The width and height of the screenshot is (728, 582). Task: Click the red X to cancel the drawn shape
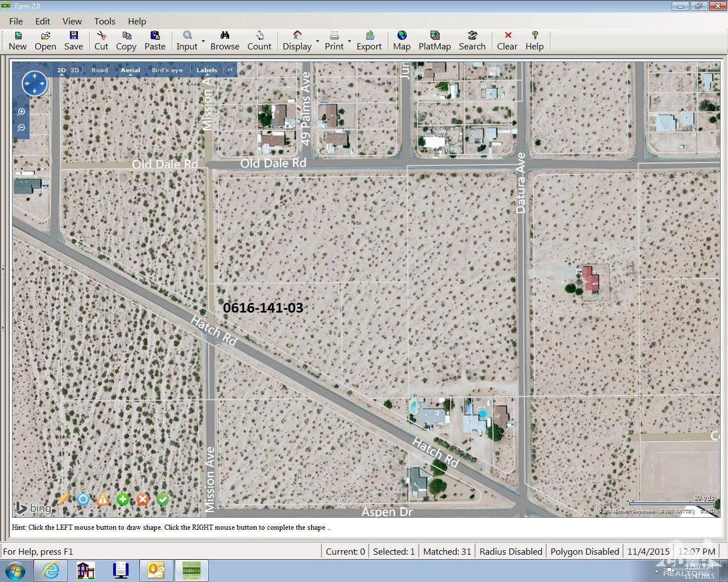click(143, 499)
